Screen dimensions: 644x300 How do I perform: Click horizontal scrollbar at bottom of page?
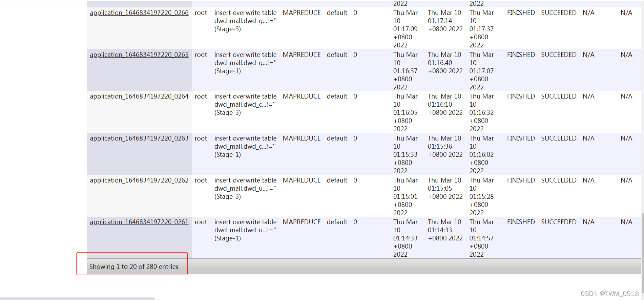77,299
